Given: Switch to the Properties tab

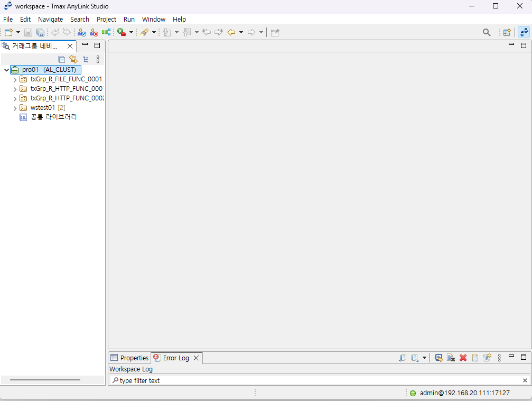Looking at the screenshot, I should coord(129,358).
